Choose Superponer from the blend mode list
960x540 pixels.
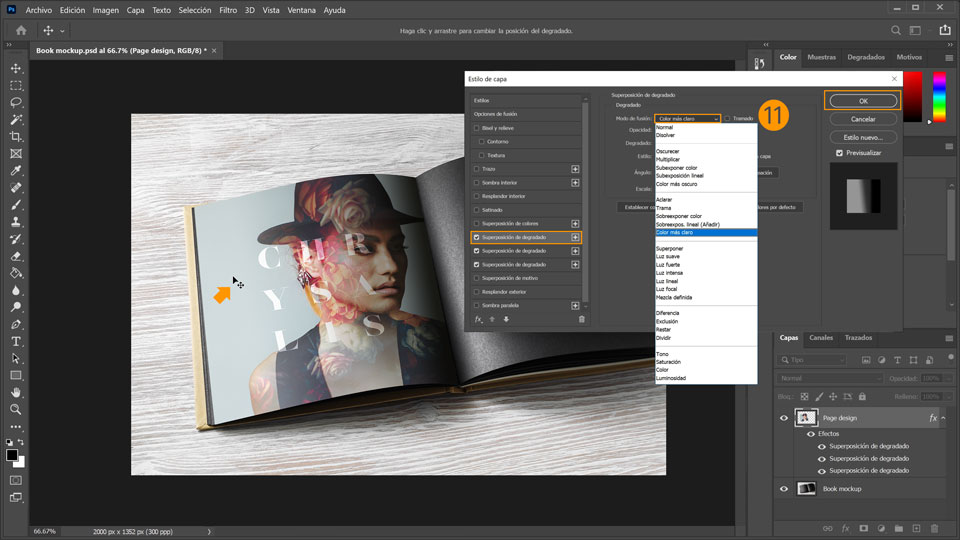coord(669,249)
